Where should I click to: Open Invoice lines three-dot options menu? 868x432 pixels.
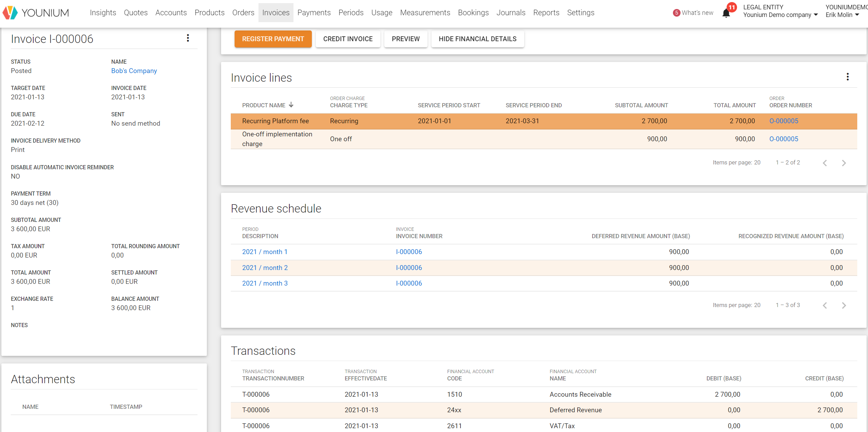click(x=848, y=77)
